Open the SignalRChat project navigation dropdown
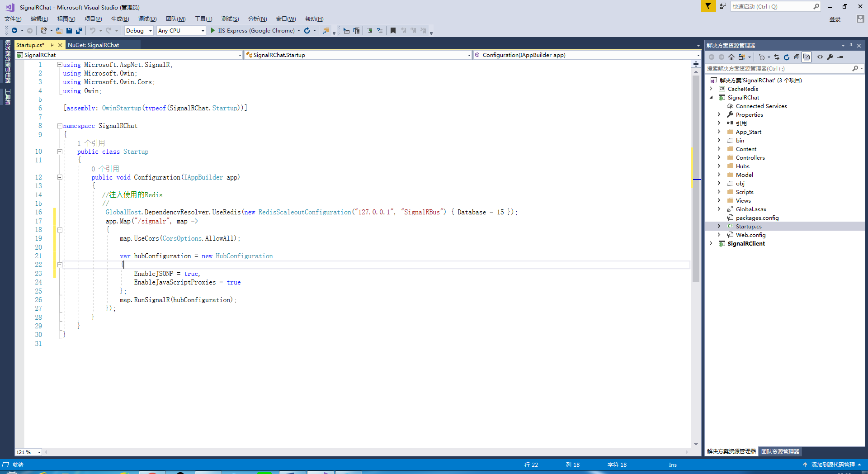Screen dimensions: 868x474 [240, 55]
